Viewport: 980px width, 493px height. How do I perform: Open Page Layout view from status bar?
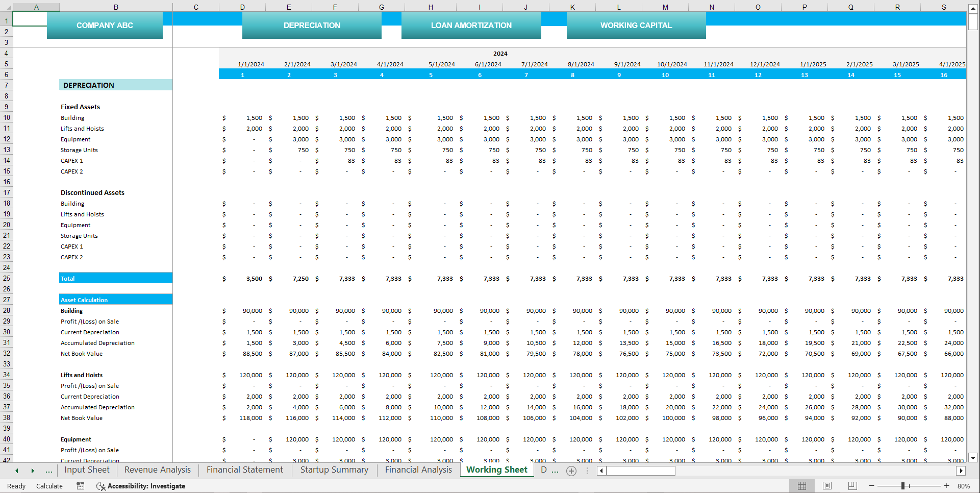827,485
